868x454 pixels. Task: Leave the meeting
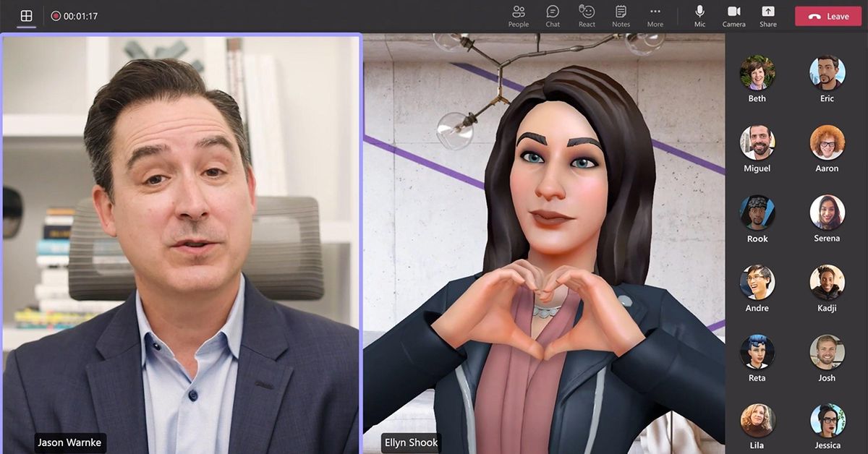tap(828, 16)
